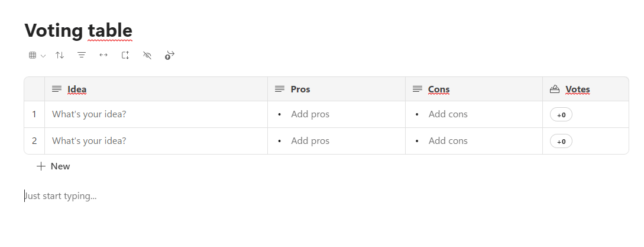Image resolution: width=644 pixels, height=247 pixels.
Task: Click the automation share arrow icon
Action: coord(170,55)
